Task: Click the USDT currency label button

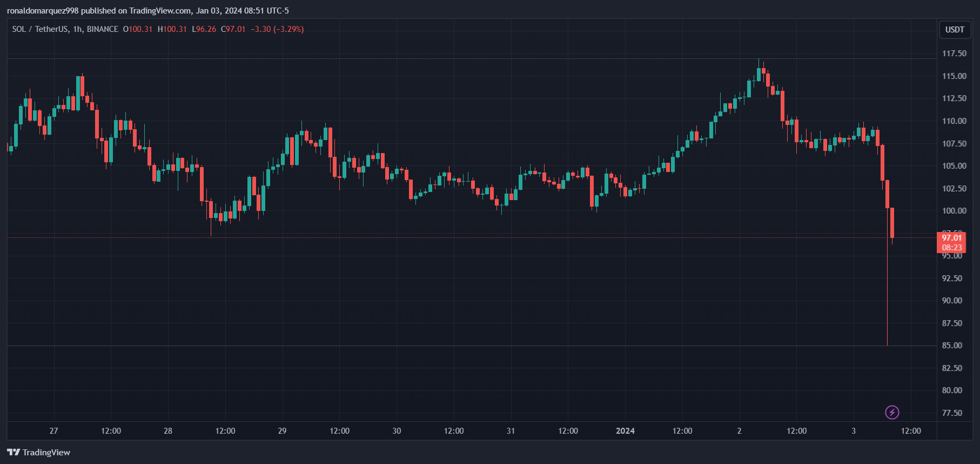Action: pos(955,30)
